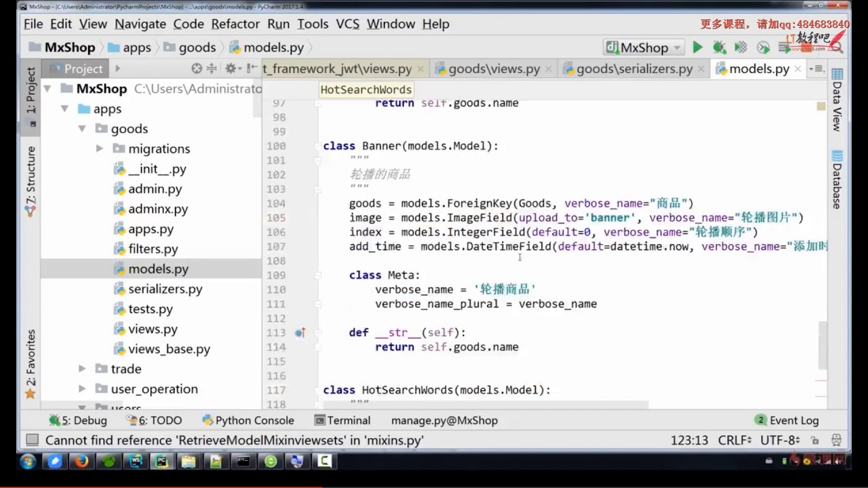Collapse the apps folder
868x488 pixels.
(64, 108)
